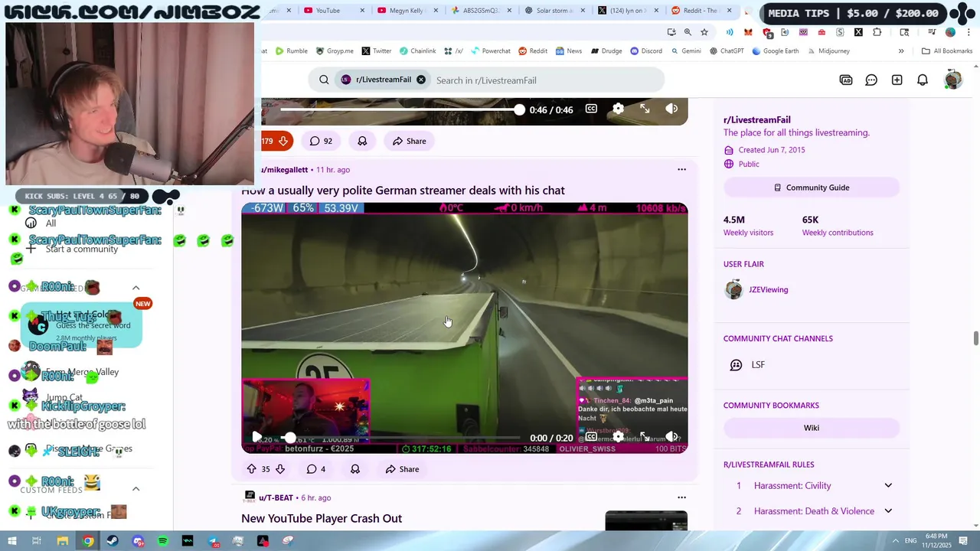Image resolution: width=980 pixels, height=551 pixels.
Task: Seek the German streamer video progress handle
Action: 289,438
